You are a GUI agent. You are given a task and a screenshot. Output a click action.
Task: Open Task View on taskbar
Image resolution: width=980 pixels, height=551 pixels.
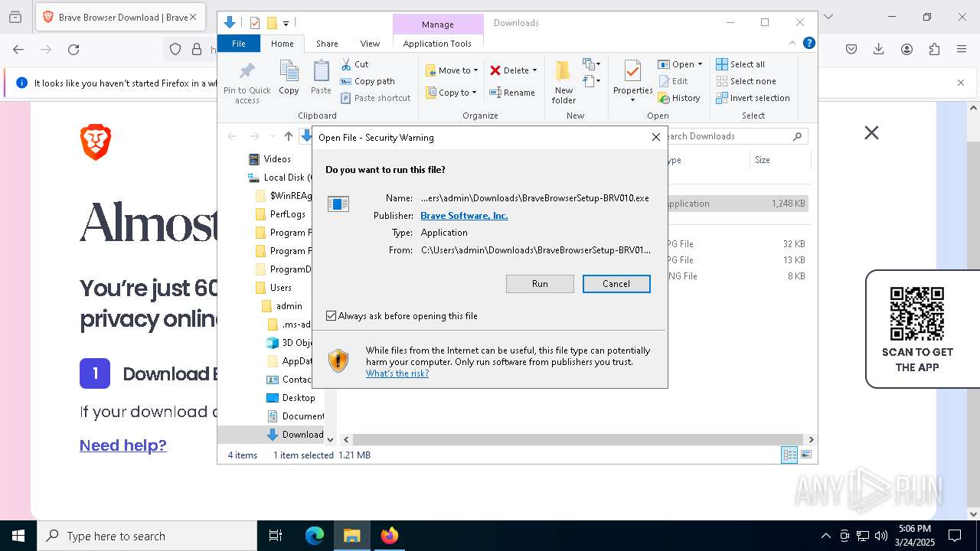click(x=276, y=536)
